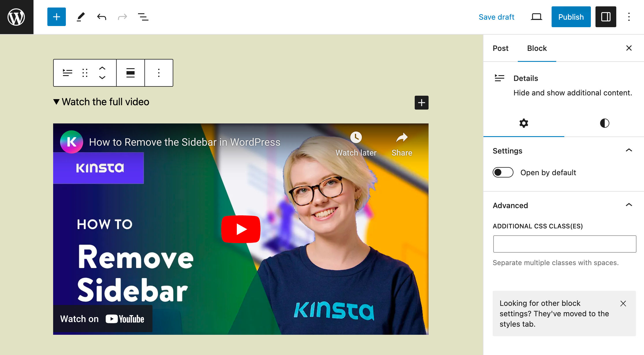The image size is (644, 355).
Task: Open block toolbar three-dot options menu
Action: [x=159, y=73]
